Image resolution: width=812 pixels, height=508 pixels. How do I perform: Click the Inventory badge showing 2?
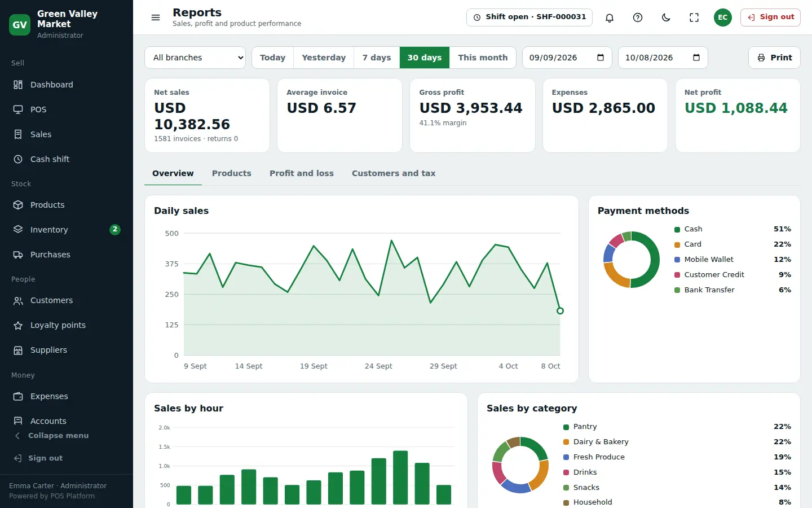coord(115,230)
